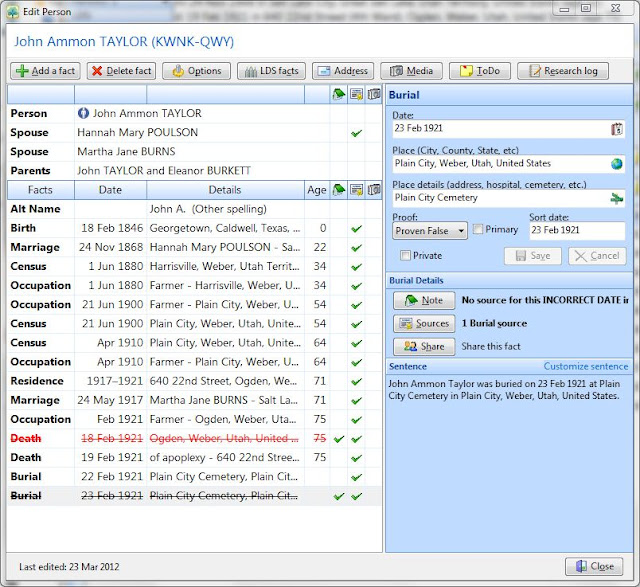
Task: Click the sources column icon in Facts header
Action: coord(356,190)
